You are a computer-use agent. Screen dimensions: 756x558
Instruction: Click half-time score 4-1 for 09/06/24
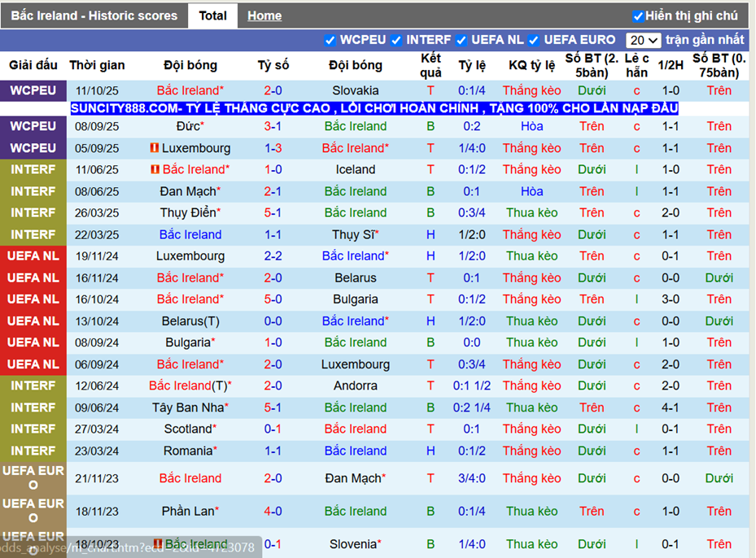[x=671, y=408]
